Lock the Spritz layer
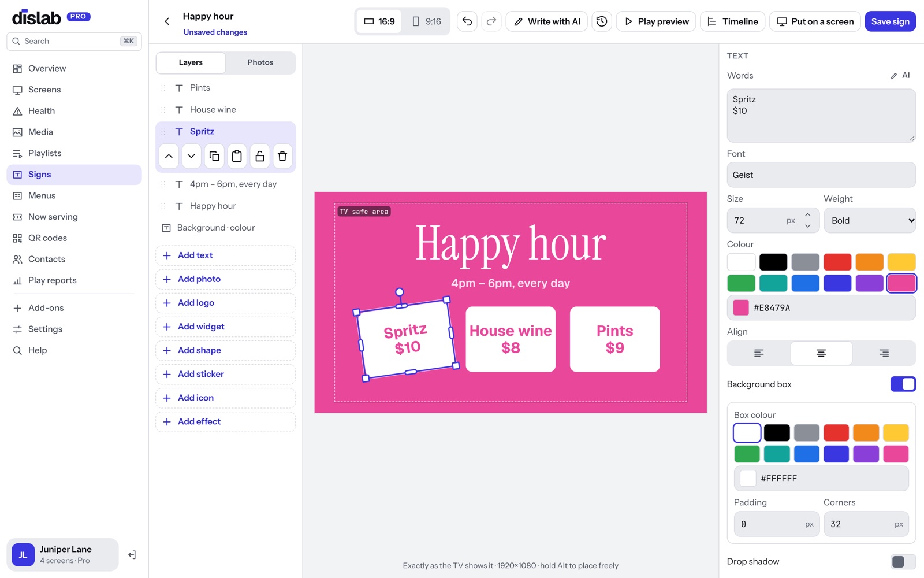The width and height of the screenshot is (924, 578). tap(260, 156)
